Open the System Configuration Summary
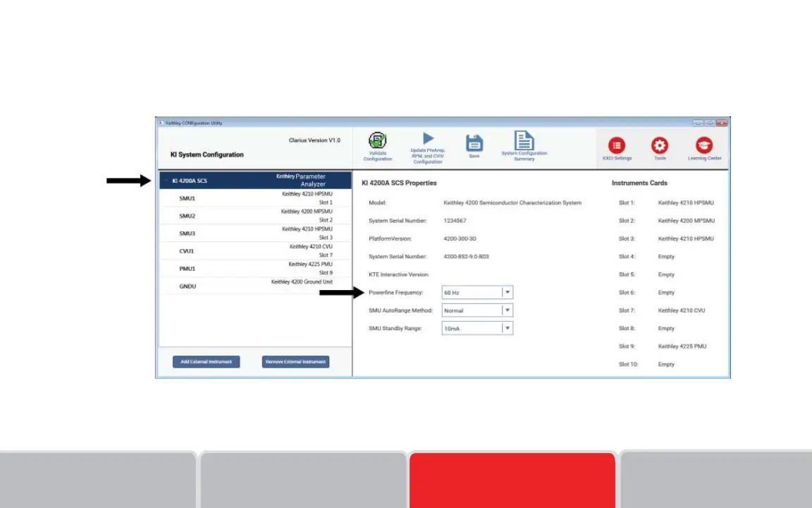The width and height of the screenshot is (812, 508). click(524, 146)
